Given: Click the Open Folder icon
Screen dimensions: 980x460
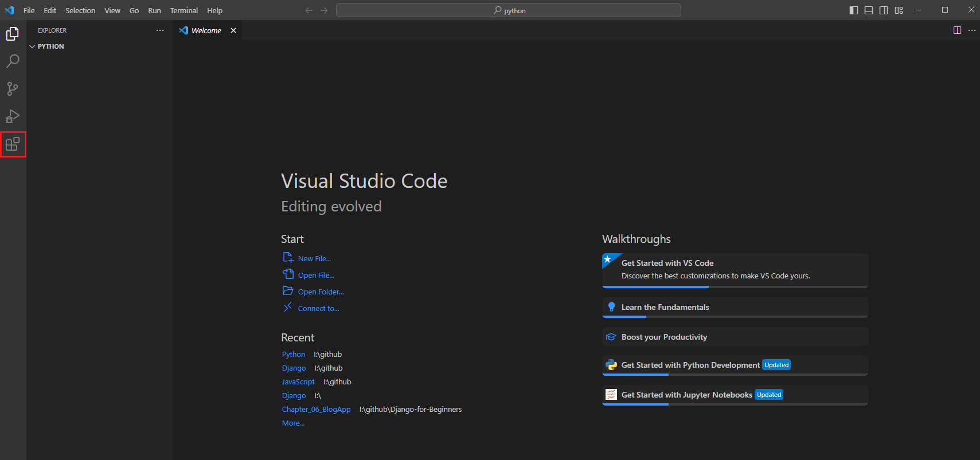Looking at the screenshot, I should (x=288, y=291).
